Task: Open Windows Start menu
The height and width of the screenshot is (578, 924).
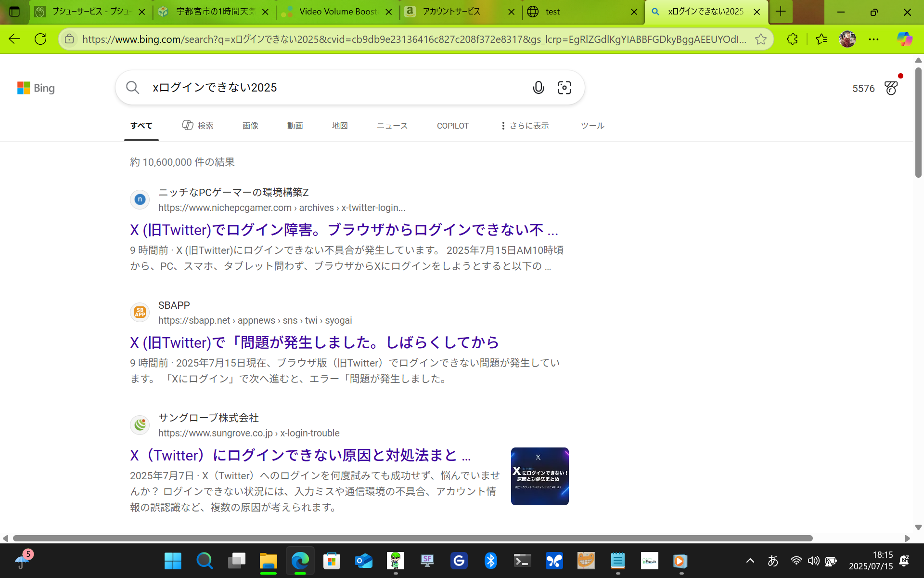Action: pyautogui.click(x=173, y=561)
